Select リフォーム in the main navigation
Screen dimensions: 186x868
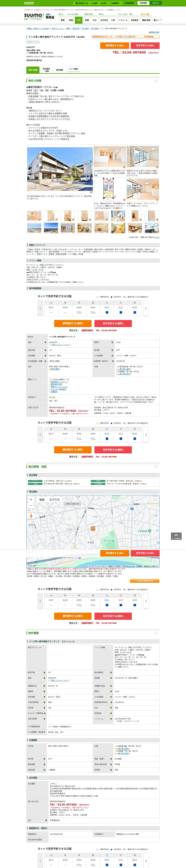click(x=123, y=20)
